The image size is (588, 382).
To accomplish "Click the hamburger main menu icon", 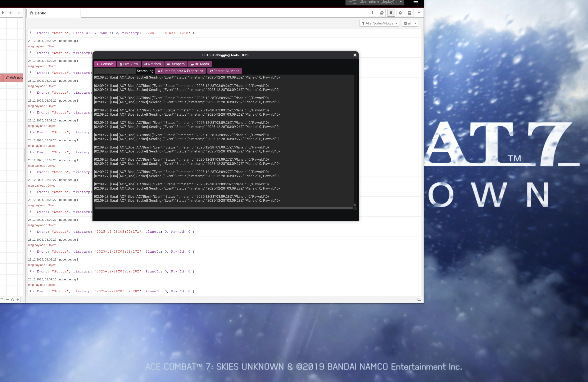I will tap(416, 2).
